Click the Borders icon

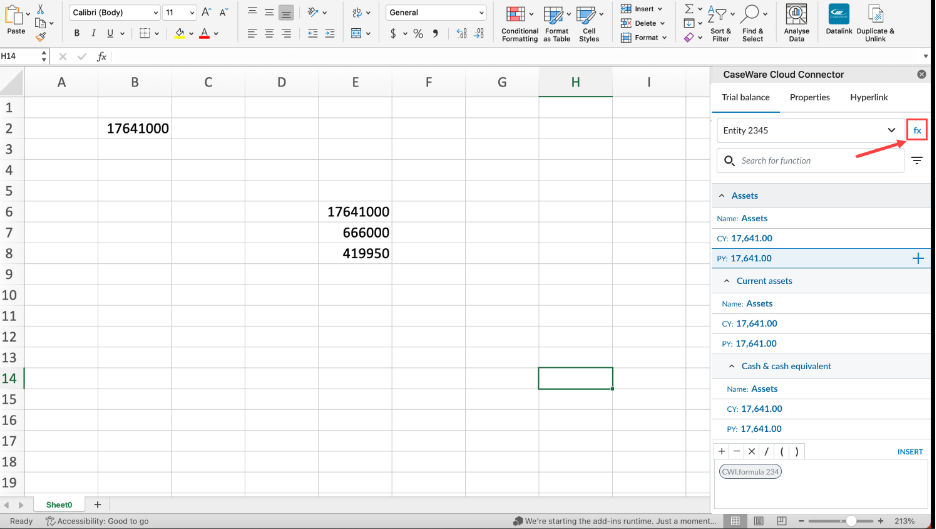pos(144,33)
